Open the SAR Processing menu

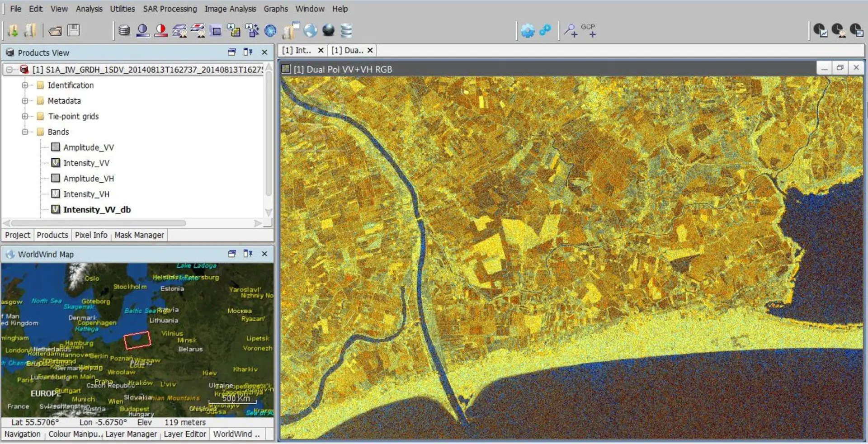[x=170, y=9]
